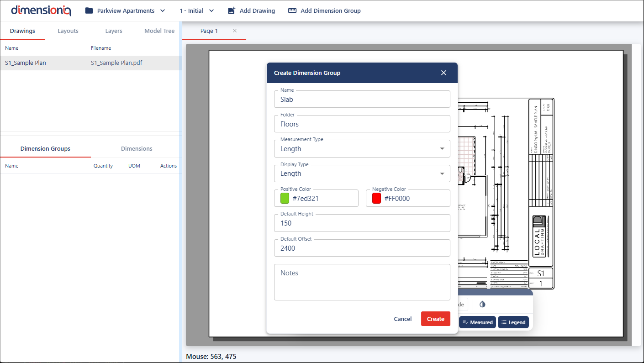Expand the 1 - Initial revision dropdown
Viewport: 644px width, 363px height.
[x=211, y=11]
